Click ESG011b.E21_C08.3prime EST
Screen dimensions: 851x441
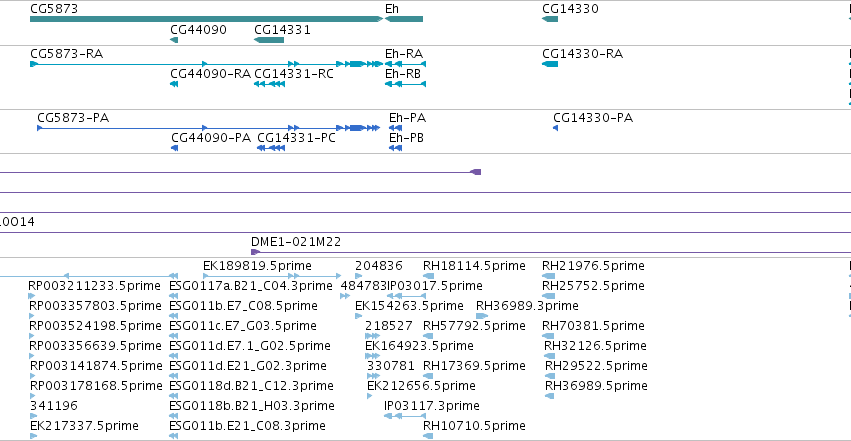174,436
